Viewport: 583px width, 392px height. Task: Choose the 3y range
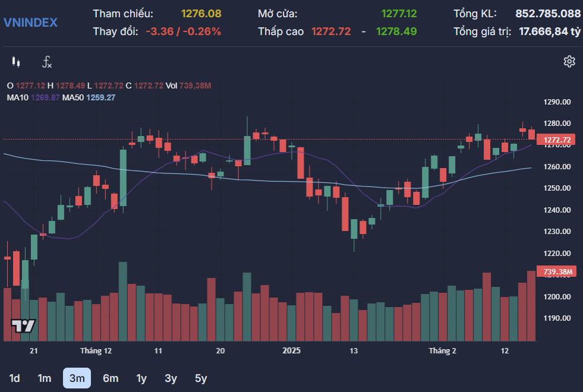click(x=171, y=378)
